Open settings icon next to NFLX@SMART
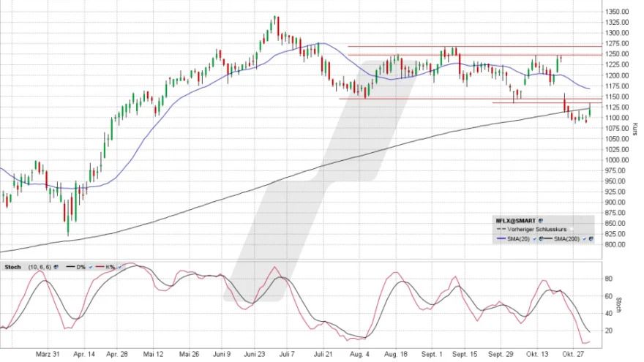Screen dimensions: 644x362 click(541, 219)
